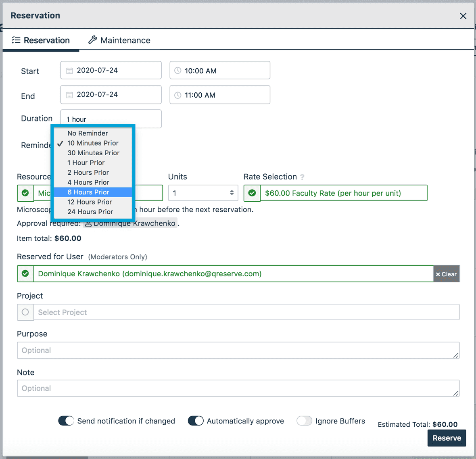Click the green checkmark beside Faculty Rate
This screenshot has height=459, width=476.
point(252,193)
